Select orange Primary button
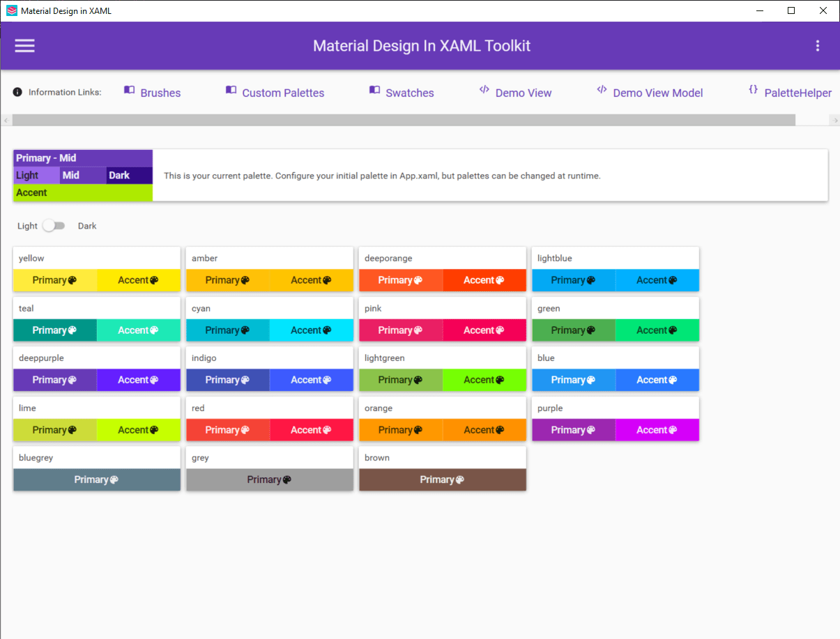Image resolution: width=840 pixels, height=639 pixels. tap(401, 430)
